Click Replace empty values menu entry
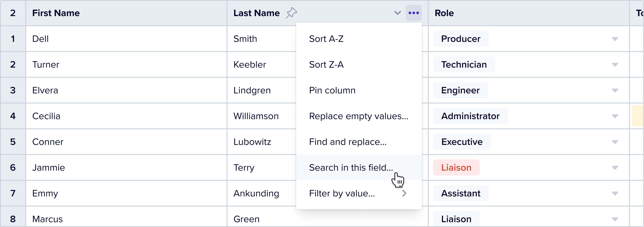The image size is (644, 227). point(358,116)
